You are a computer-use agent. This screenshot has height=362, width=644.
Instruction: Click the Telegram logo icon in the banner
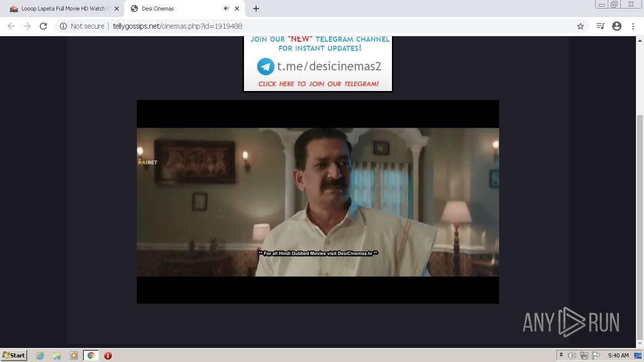(x=266, y=66)
